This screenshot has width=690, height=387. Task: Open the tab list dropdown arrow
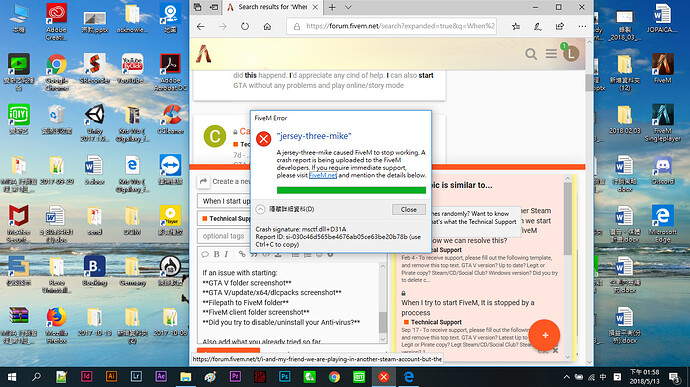pyautogui.click(x=348, y=7)
